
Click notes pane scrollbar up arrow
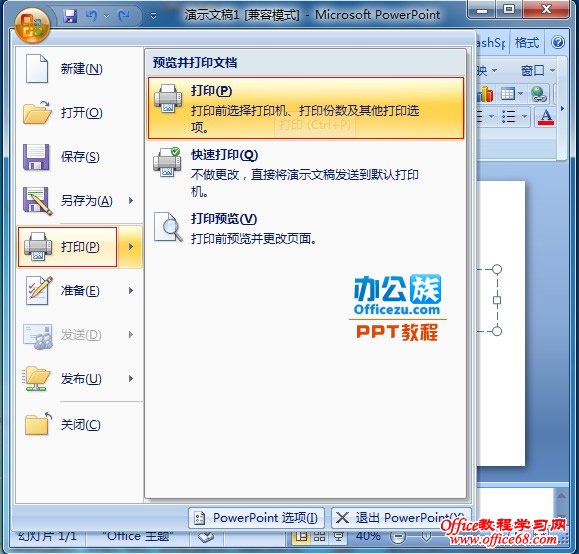coord(561,496)
